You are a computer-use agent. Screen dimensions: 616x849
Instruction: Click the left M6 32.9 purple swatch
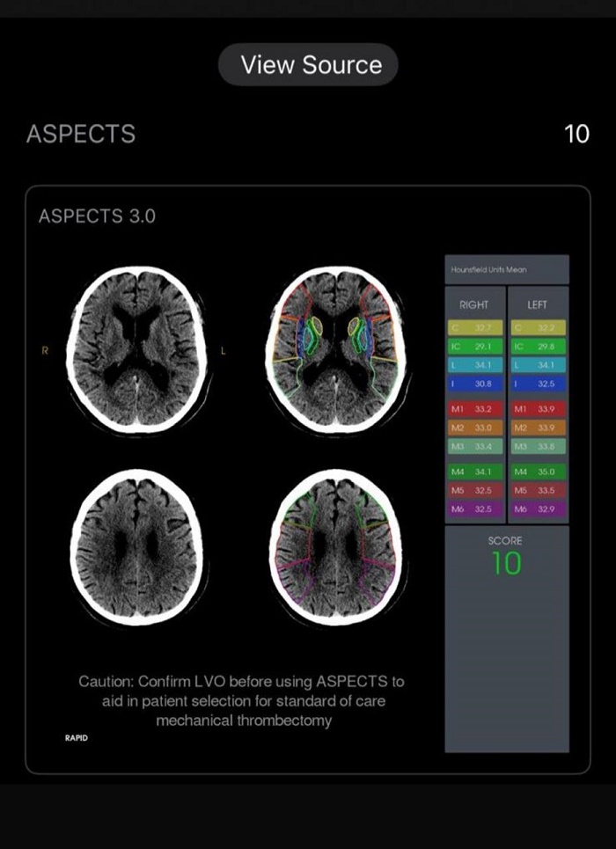point(538,509)
